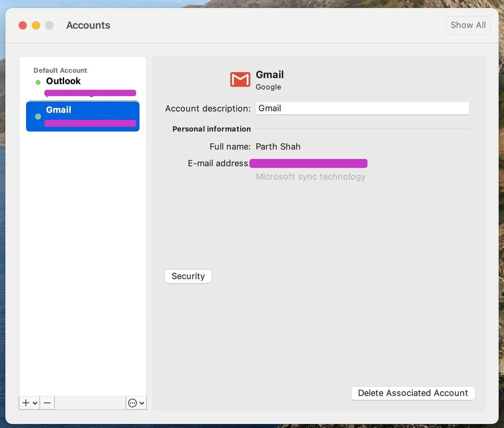504x428 pixels.
Task: Click the 'Accounts' window title
Action: (x=88, y=25)
